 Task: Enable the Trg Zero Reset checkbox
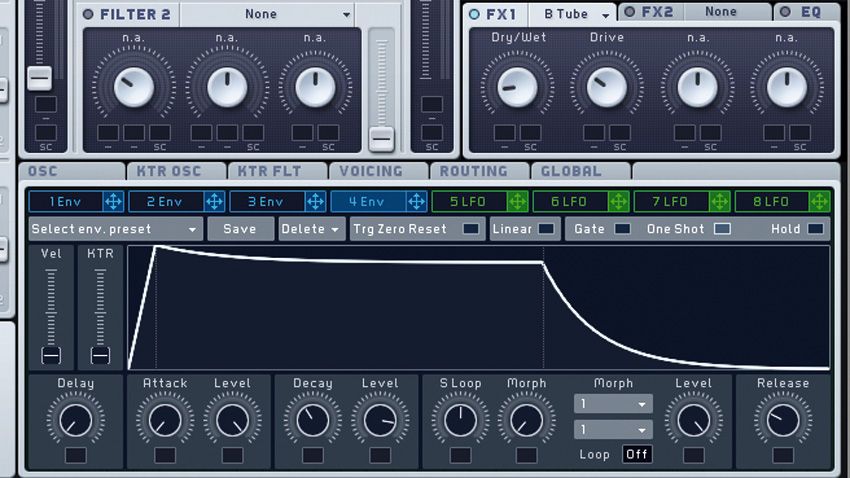coord(471,229)
